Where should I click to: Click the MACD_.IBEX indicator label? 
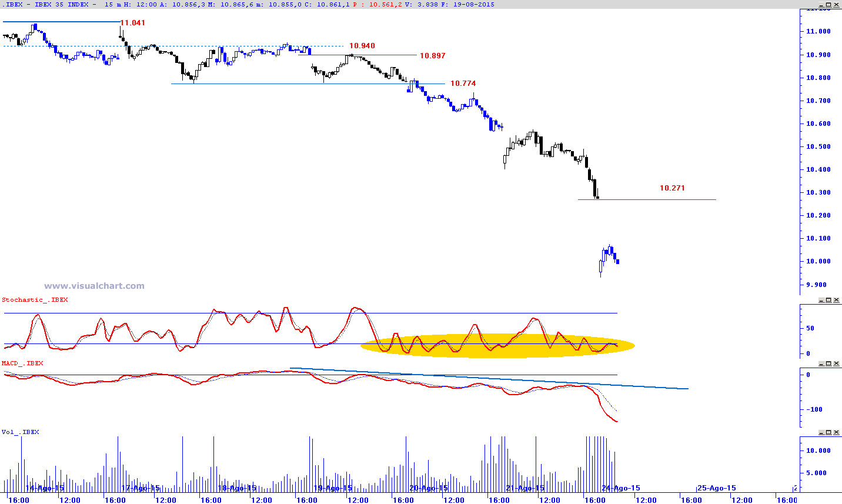(x=22, y=363)
